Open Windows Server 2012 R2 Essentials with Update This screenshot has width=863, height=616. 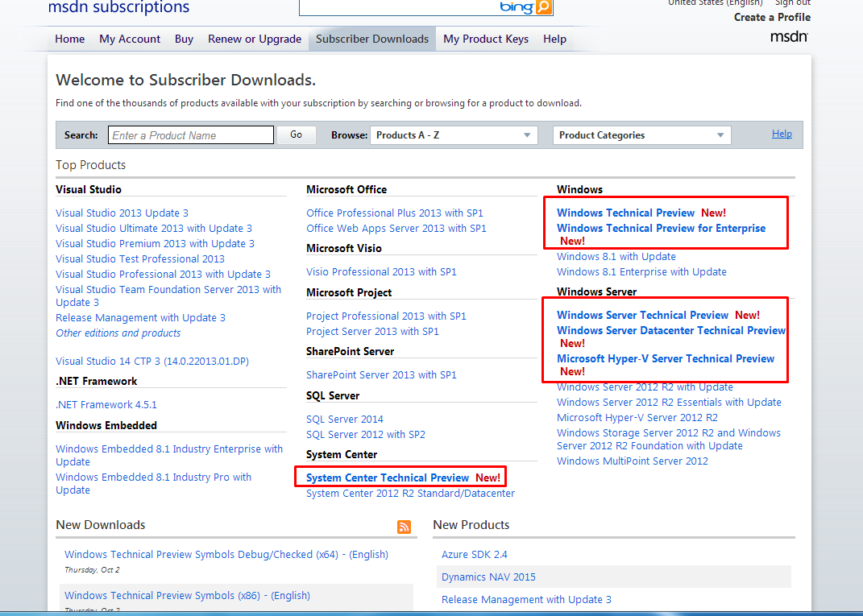pyautogui.click(x=670, y=403)
